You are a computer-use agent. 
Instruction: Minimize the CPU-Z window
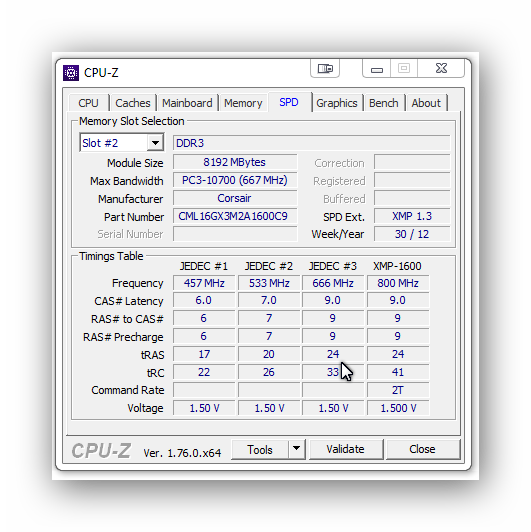(377, 69)
